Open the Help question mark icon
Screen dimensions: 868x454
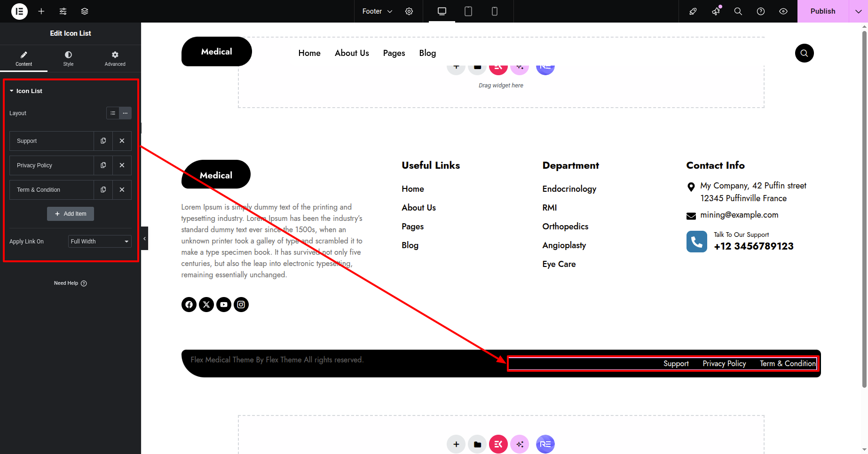[761, 11]
